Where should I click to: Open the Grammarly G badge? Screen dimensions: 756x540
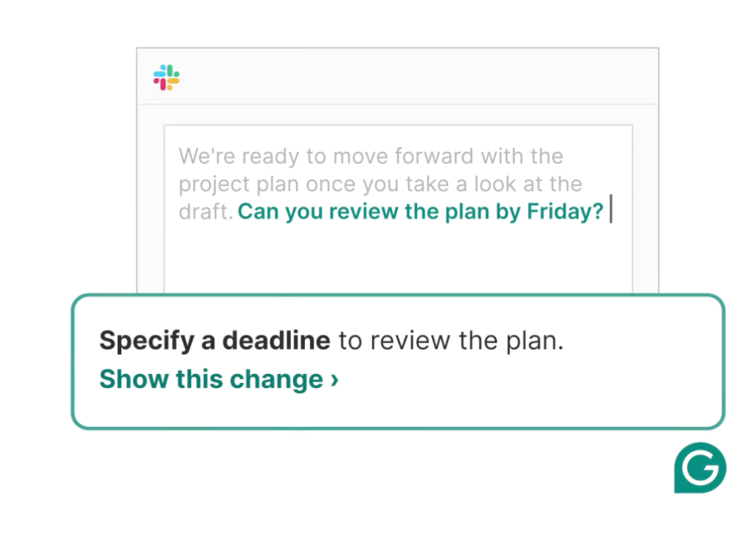[x=700, y=468]
